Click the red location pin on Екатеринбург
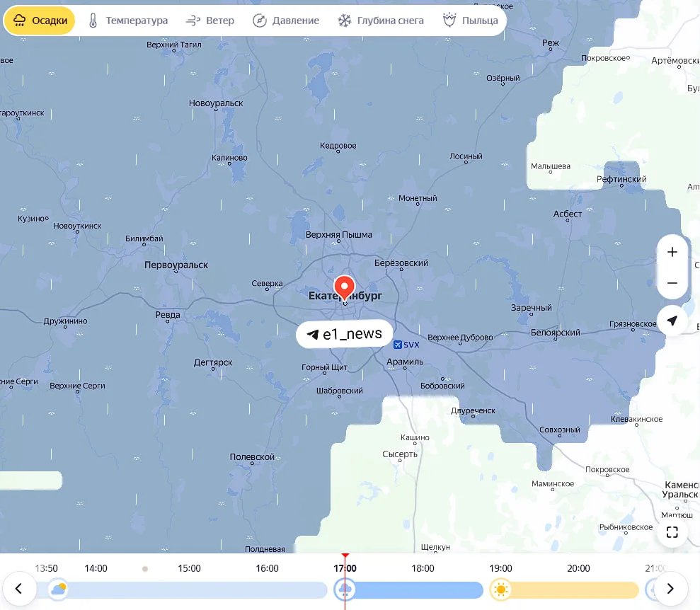 345,288
